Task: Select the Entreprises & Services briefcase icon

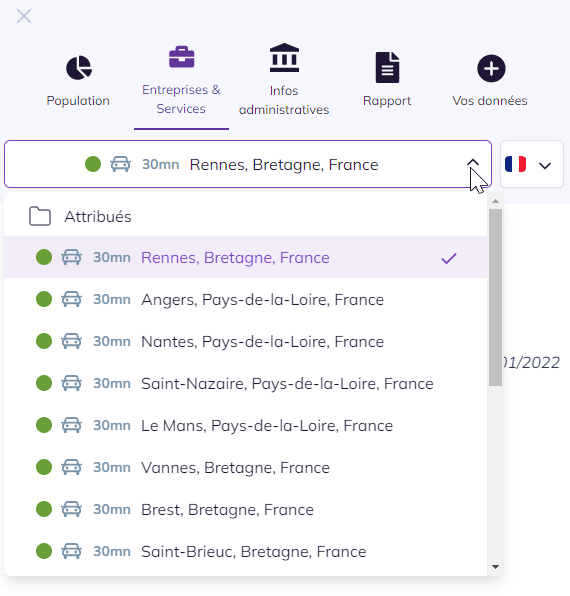Action: [181, 57]
